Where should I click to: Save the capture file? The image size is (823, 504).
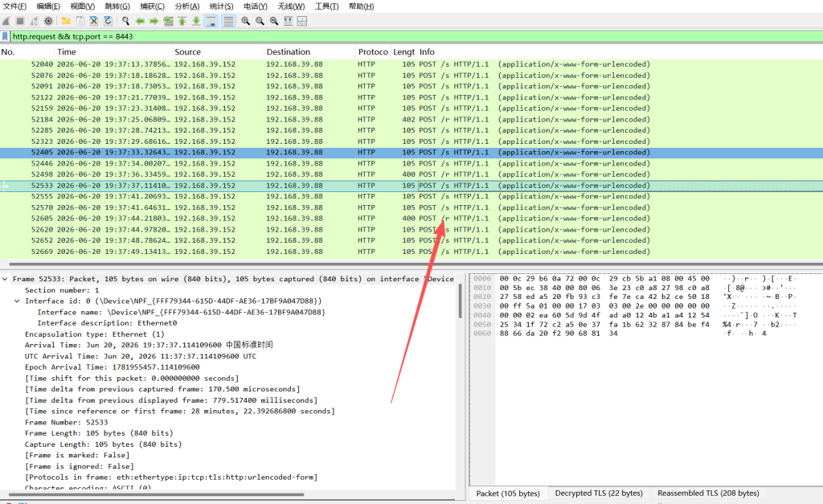80,21
